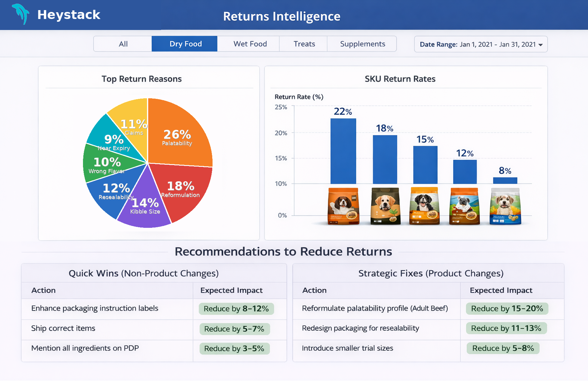The image size is (588, 381).
Task: Show the Supplements category tab
Action: coord(362,44)
